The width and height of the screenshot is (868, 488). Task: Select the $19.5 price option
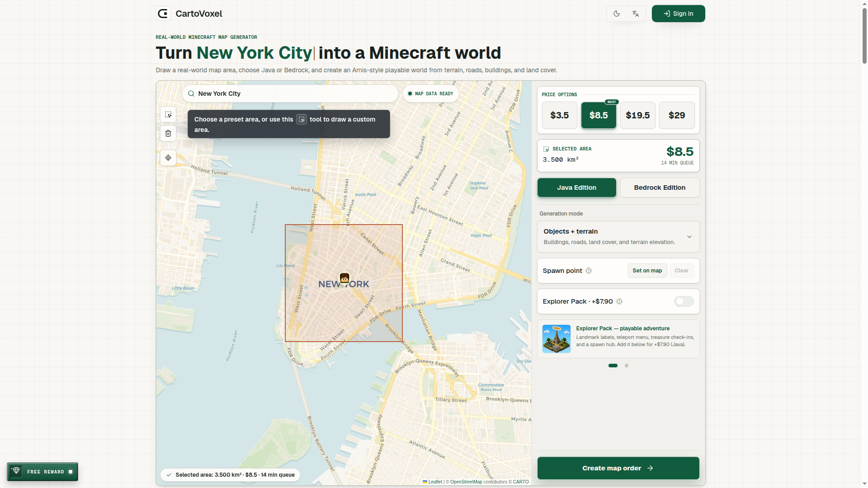coord(637,115)
